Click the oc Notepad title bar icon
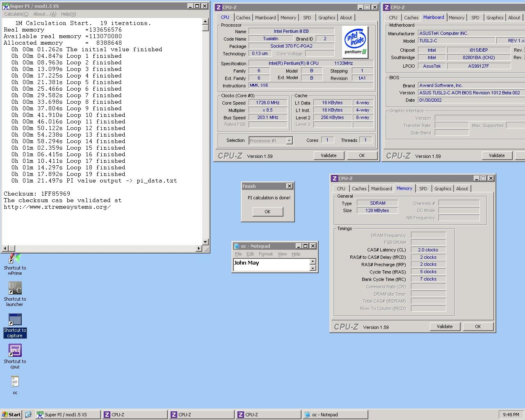 237,246
